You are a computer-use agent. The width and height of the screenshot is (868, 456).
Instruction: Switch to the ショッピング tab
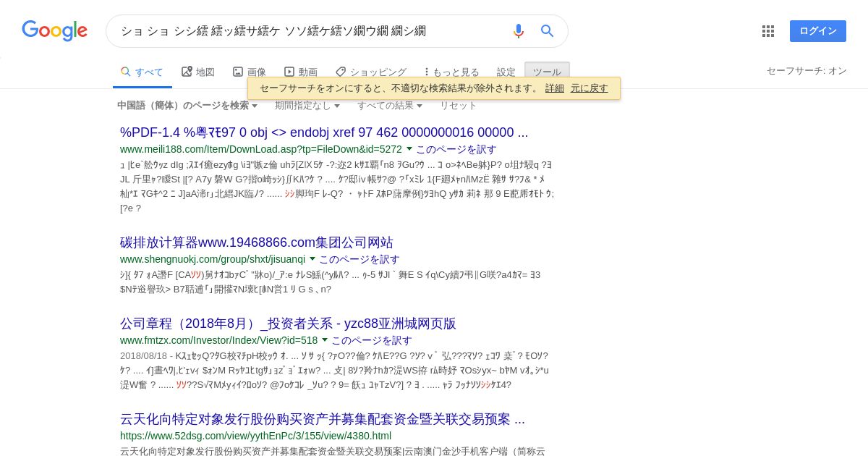click(x=371, y=72)
